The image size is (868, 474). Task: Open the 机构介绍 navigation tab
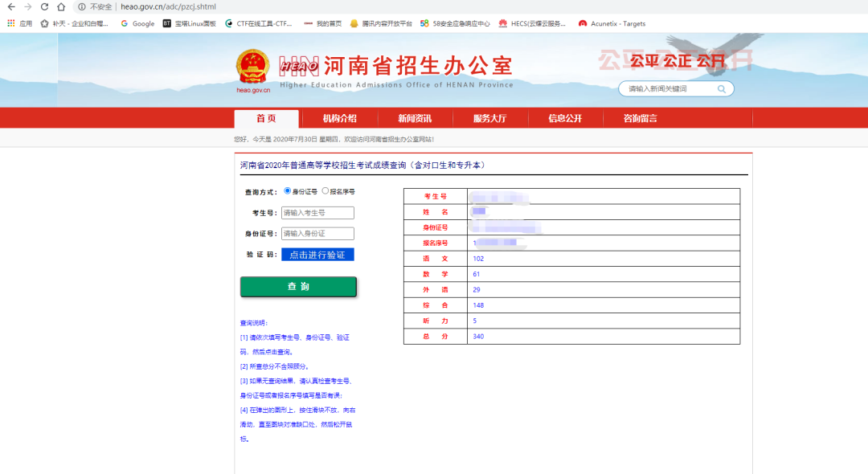coord(339,118)
